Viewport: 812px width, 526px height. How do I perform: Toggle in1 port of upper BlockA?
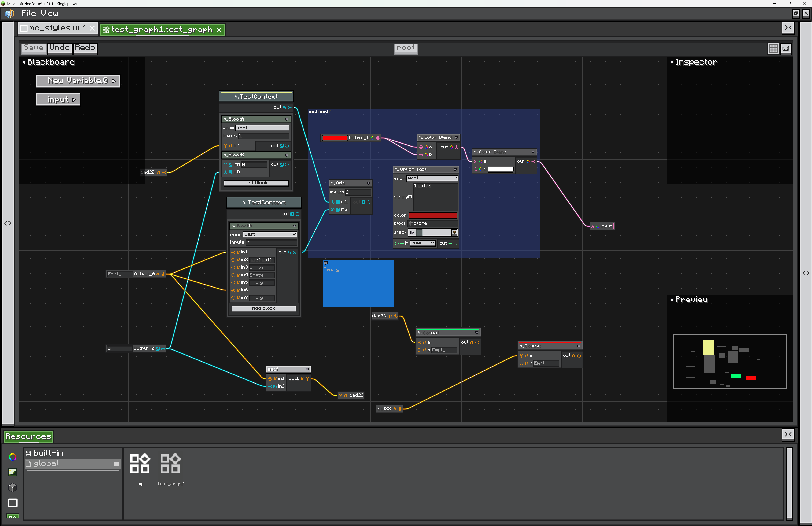click(225, 146)
